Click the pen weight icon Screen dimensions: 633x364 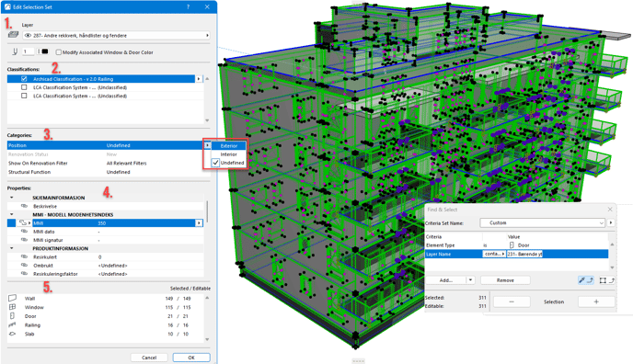(15, 51)
